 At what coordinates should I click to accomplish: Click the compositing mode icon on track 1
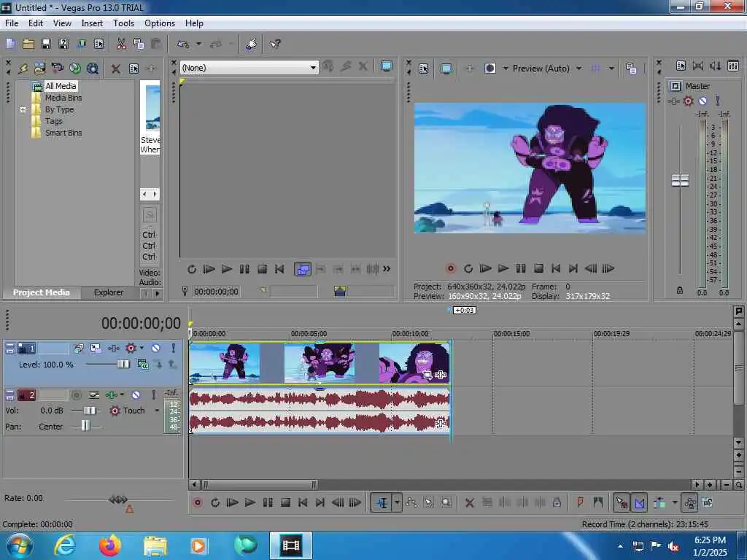pyautogui.click(x=142, y=365)
